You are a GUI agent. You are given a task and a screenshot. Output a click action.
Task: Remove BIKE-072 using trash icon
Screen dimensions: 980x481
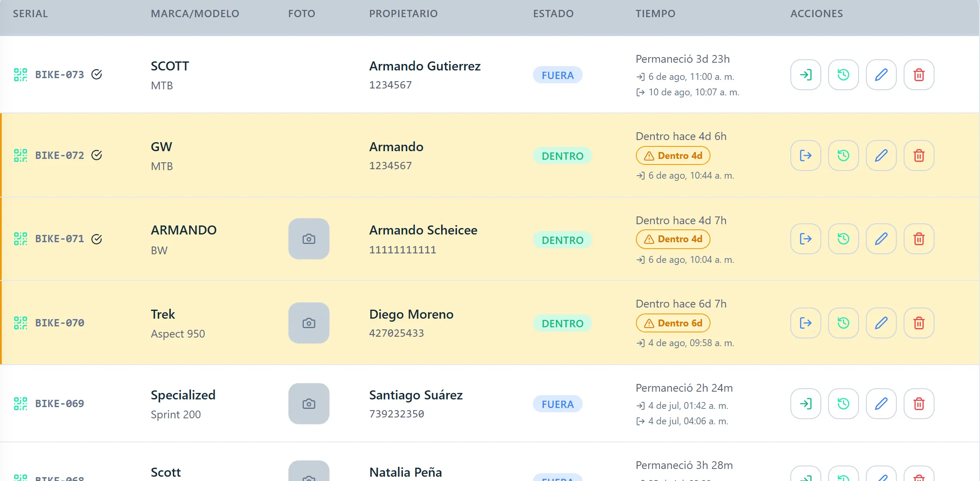(x=919, y=155)
